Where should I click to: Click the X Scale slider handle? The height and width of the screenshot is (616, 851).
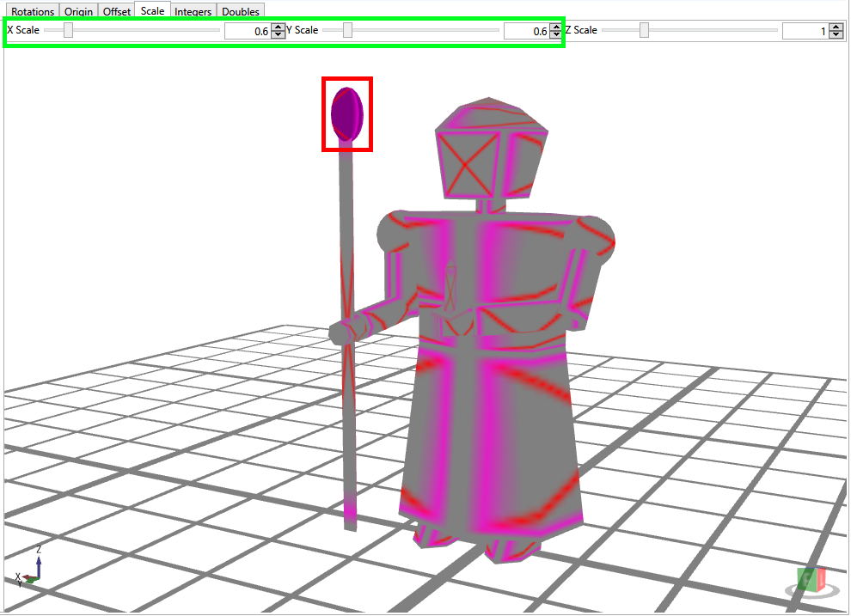point(68,31)
